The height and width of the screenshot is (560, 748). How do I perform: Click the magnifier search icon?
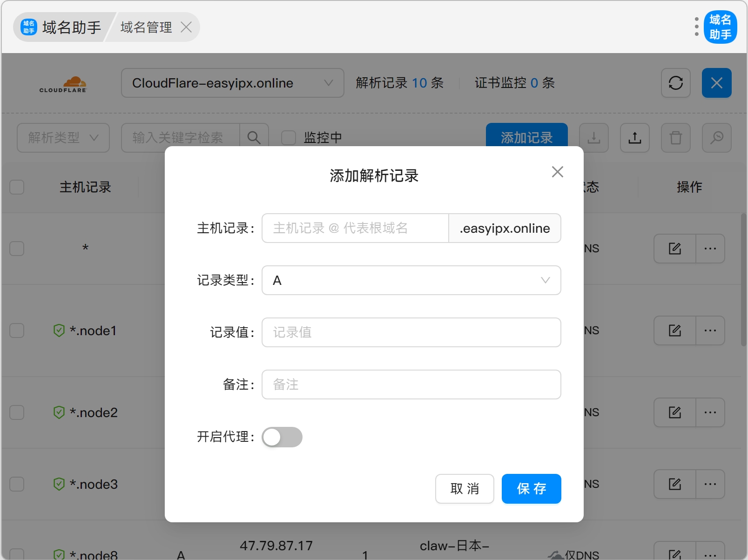click(254, 138)
